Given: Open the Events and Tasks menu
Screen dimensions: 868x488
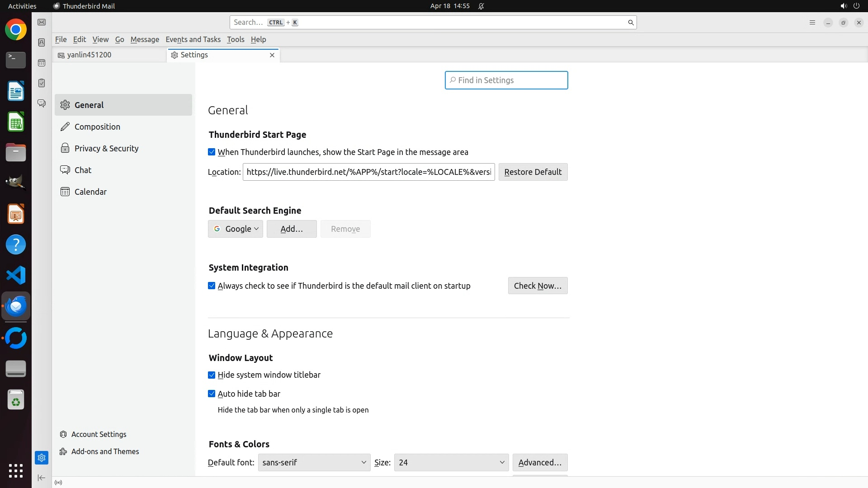Looking at the screenshot, I should coord(193,40).
